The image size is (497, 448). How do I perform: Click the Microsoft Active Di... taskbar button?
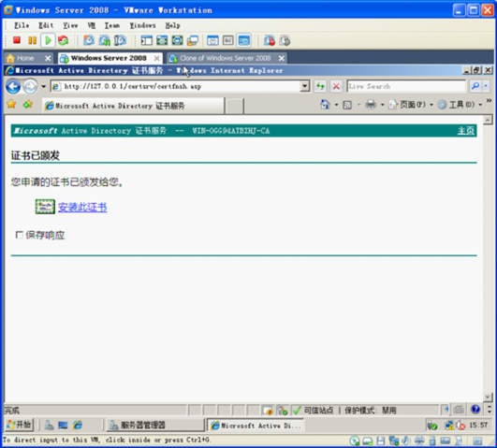click(256, 426)
